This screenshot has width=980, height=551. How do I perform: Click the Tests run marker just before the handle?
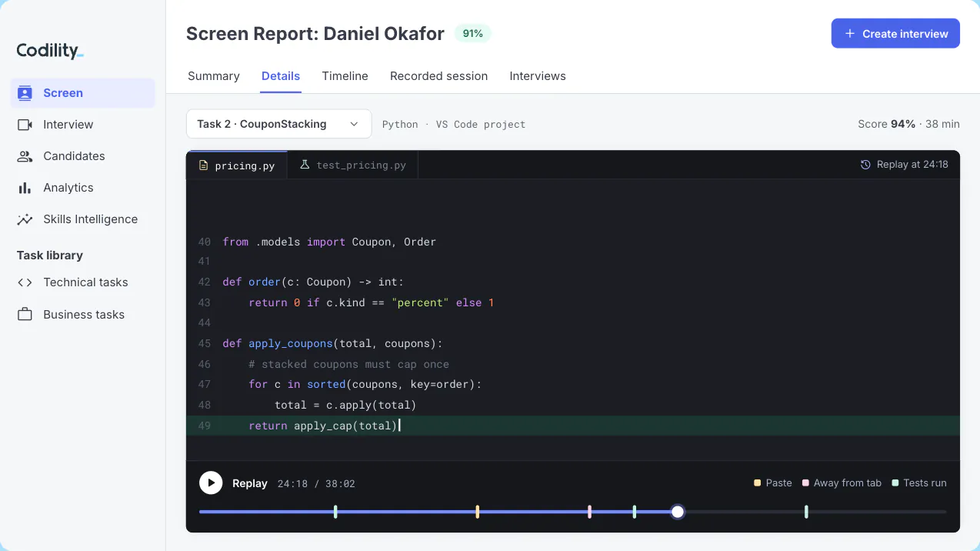click(635, 512)
